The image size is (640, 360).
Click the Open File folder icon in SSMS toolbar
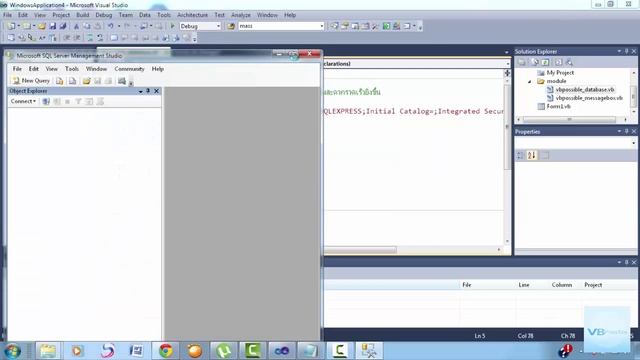coord(86,81)
